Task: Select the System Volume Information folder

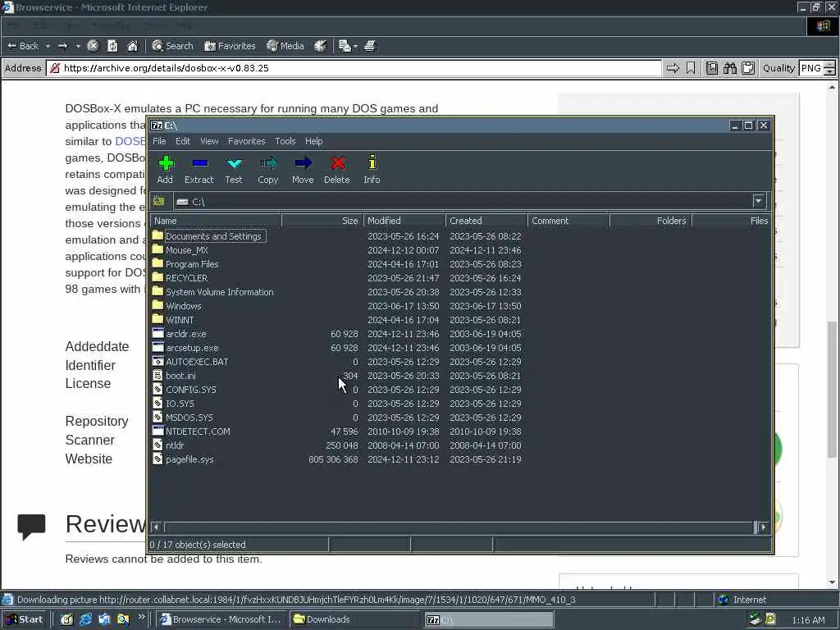Action: click(x=219, y=292)
